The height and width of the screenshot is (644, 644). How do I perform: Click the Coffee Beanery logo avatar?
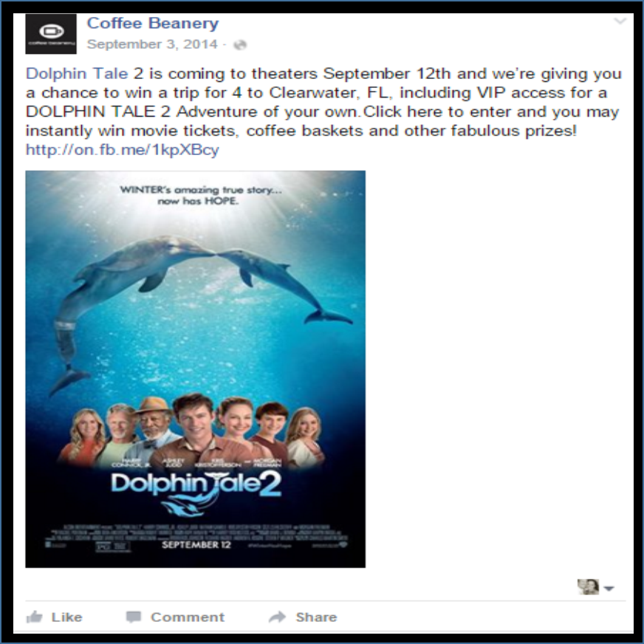(x=51, y=34)
